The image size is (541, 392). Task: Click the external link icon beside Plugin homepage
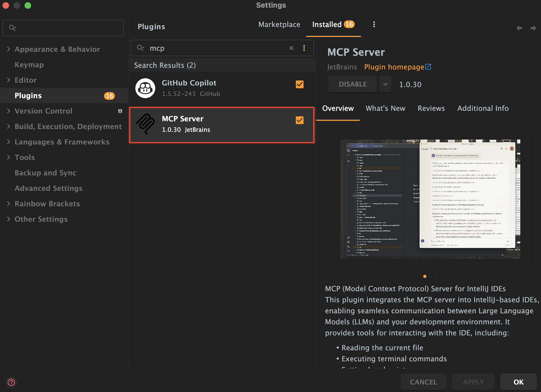point(429,67)
